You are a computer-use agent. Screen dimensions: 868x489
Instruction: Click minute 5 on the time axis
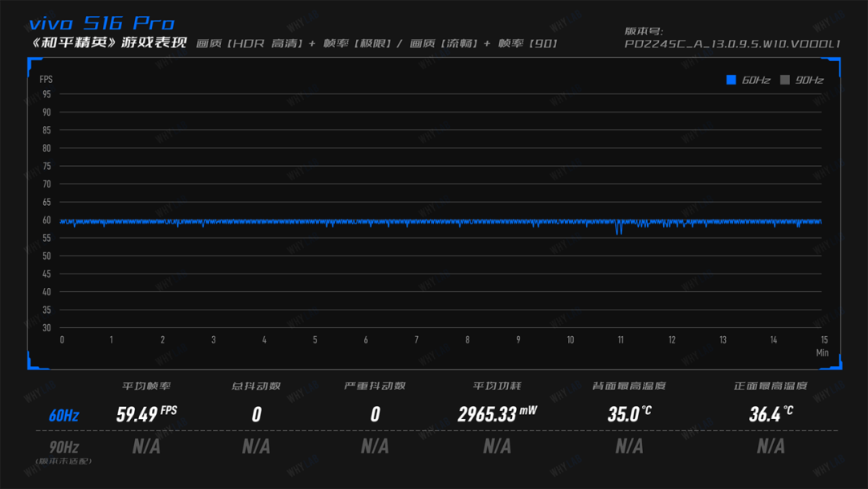pos(315,340)
